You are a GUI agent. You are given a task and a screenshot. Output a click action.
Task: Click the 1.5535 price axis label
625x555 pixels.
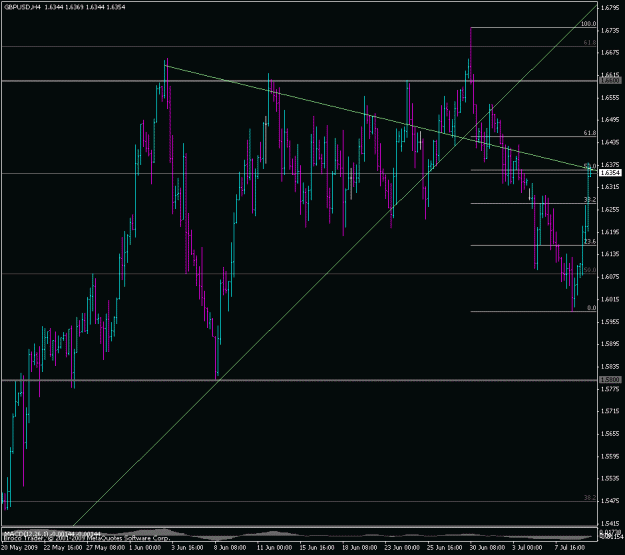coord(610,478)
